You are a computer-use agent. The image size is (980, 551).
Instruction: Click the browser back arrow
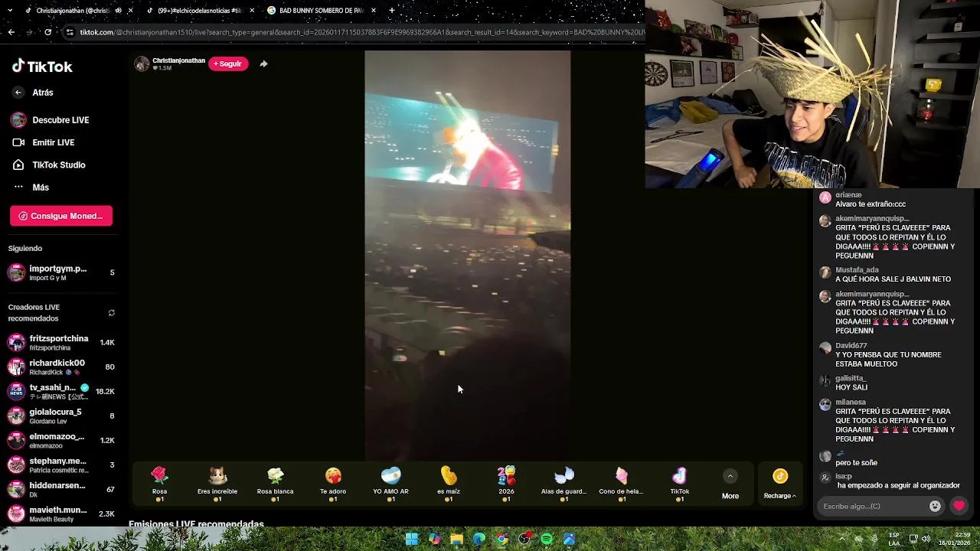(x=11, y=32)
